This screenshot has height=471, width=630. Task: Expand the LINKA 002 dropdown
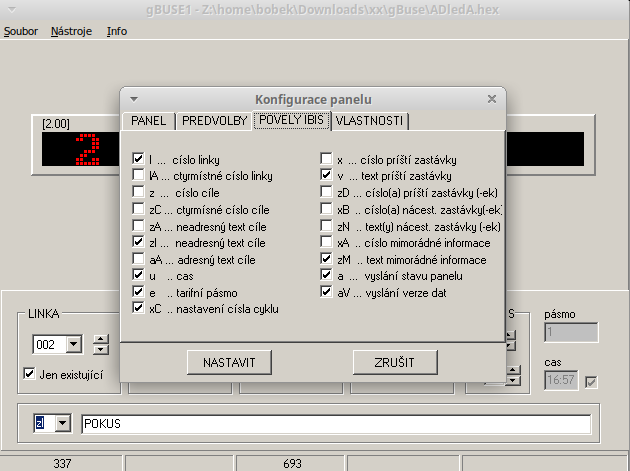[74, 344]
